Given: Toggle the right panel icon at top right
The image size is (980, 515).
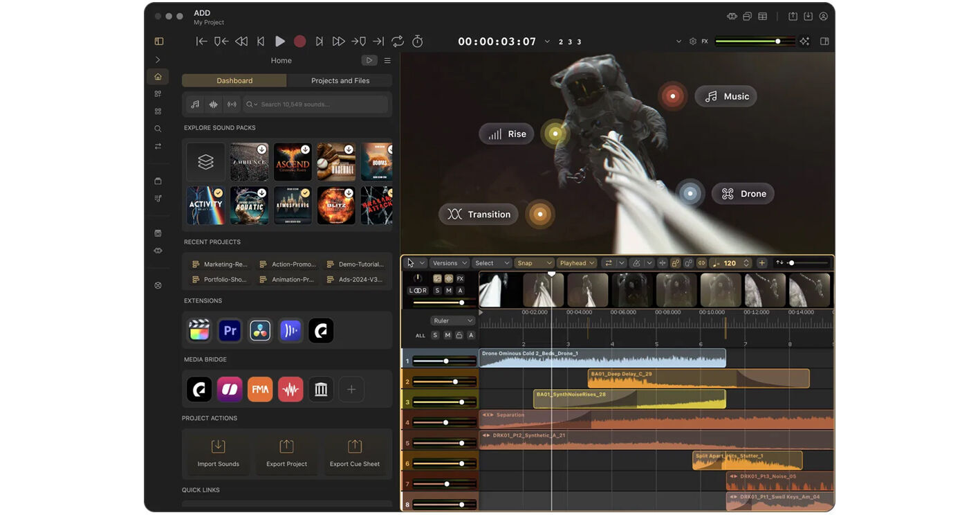Looking at the screenshot, I should [824, 42].
